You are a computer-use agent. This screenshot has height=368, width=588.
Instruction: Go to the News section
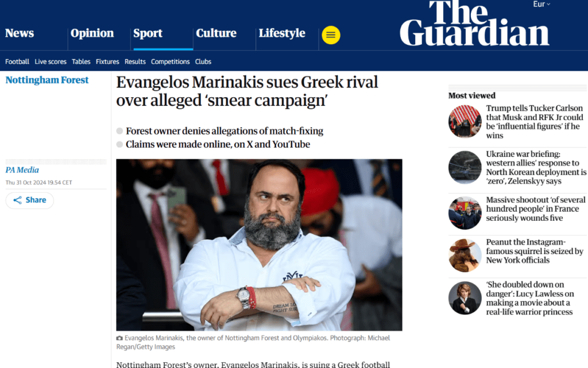click(x=20, y=33)
